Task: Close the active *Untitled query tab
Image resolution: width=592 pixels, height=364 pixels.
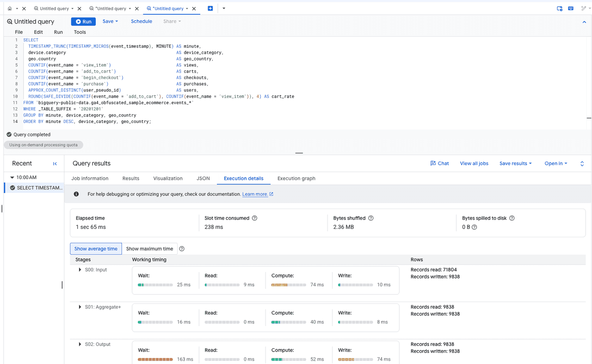Action: [194, 8]
